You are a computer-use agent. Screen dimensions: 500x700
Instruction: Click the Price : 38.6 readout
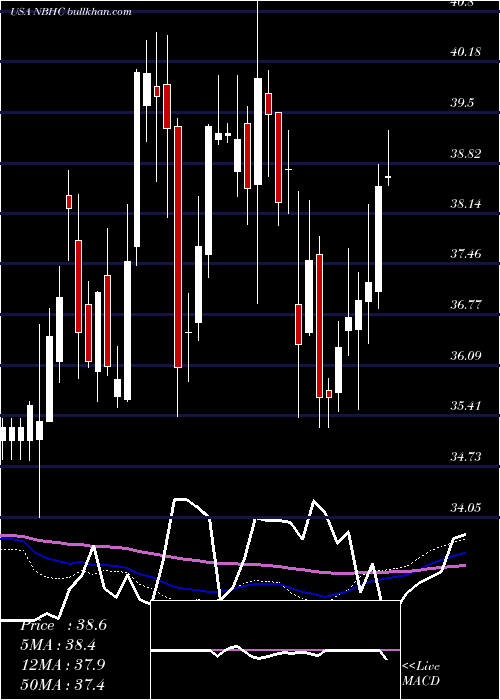tap(63, 625)
